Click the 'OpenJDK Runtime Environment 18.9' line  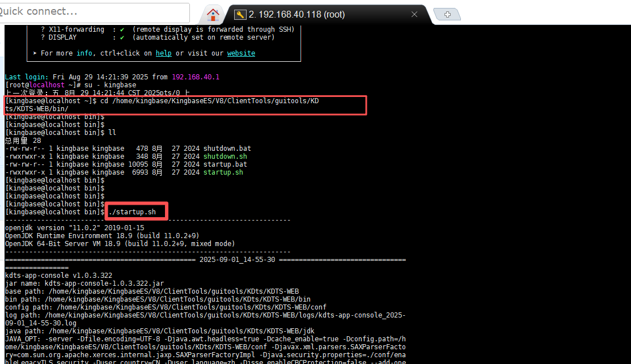pos(102,235)
